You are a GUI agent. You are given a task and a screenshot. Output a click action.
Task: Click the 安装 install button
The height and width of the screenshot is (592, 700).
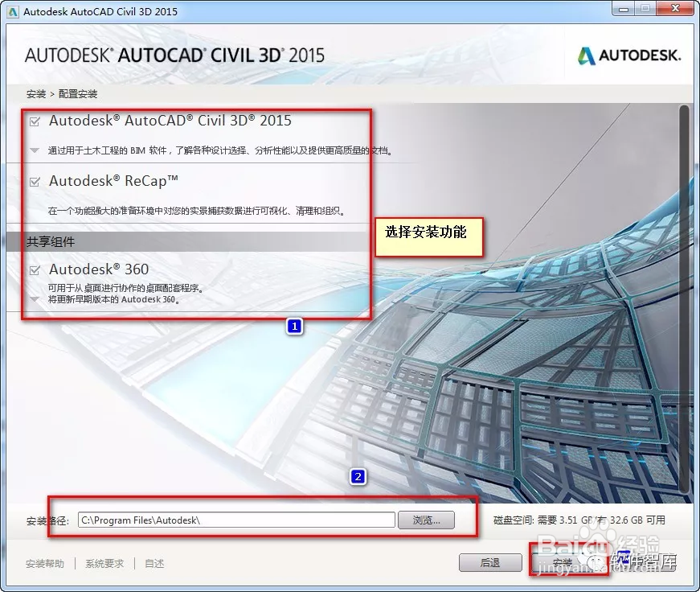(x=563, y=562)
